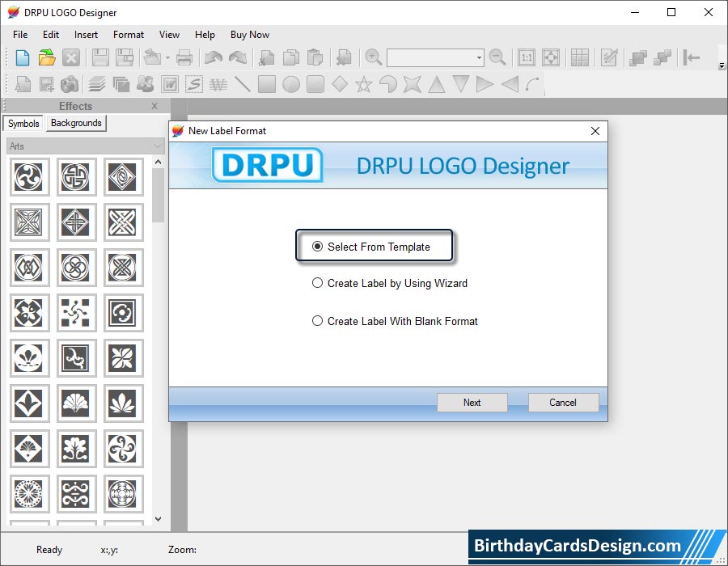Click the send to back icon
Screen dimensions: 728x566
click(662, 57)
